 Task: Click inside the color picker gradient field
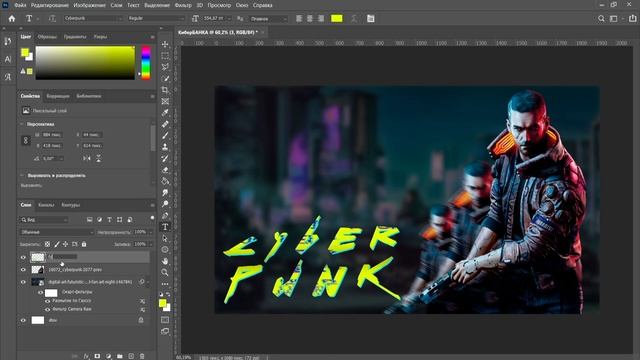click(85, 63)
